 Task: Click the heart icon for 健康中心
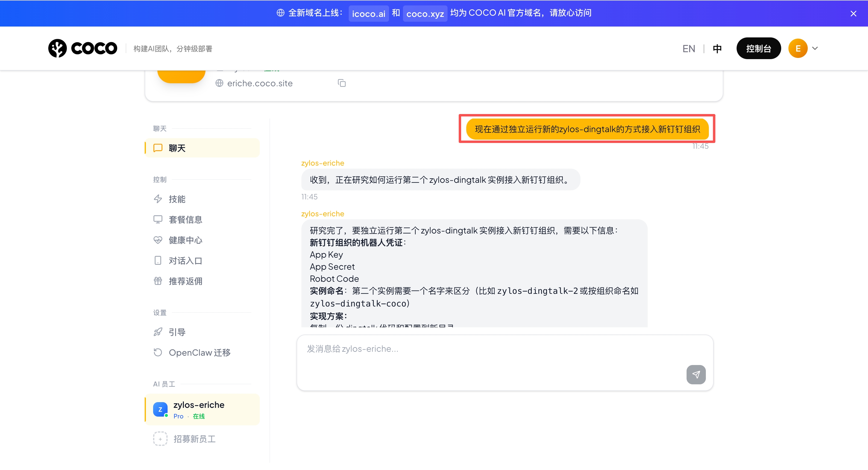[x=158, y=240]
